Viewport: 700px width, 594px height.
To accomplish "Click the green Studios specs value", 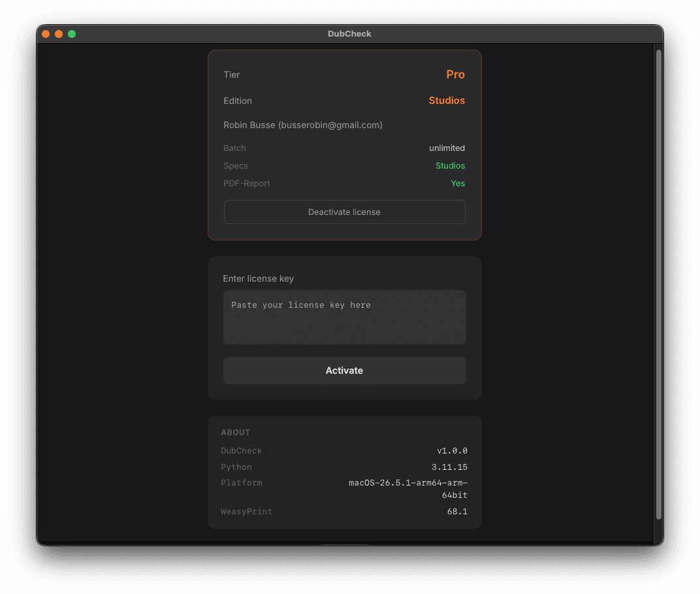I will (x=450, y=166).
